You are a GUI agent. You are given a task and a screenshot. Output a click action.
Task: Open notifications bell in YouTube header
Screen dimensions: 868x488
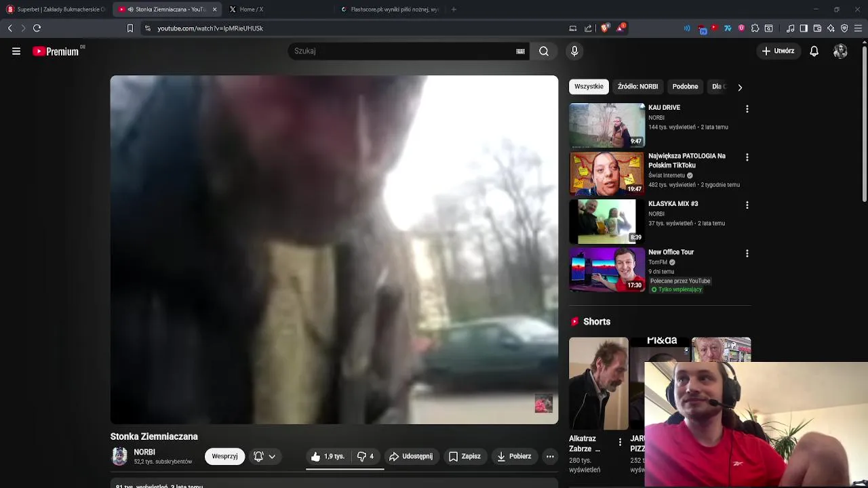[x=814, y=51]
